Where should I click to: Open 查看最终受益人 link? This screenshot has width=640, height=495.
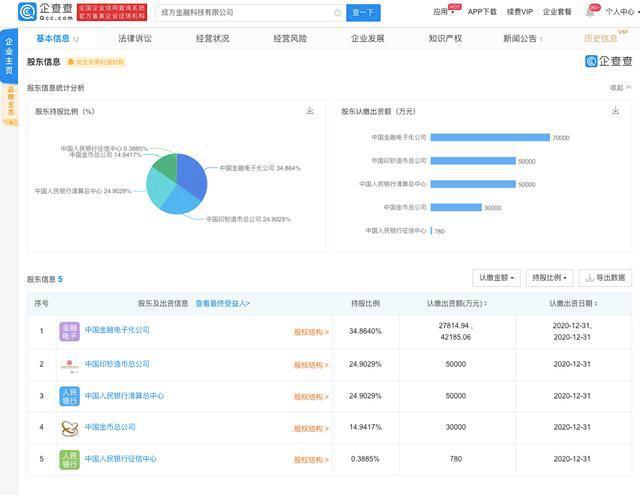(x=223, y=304)
